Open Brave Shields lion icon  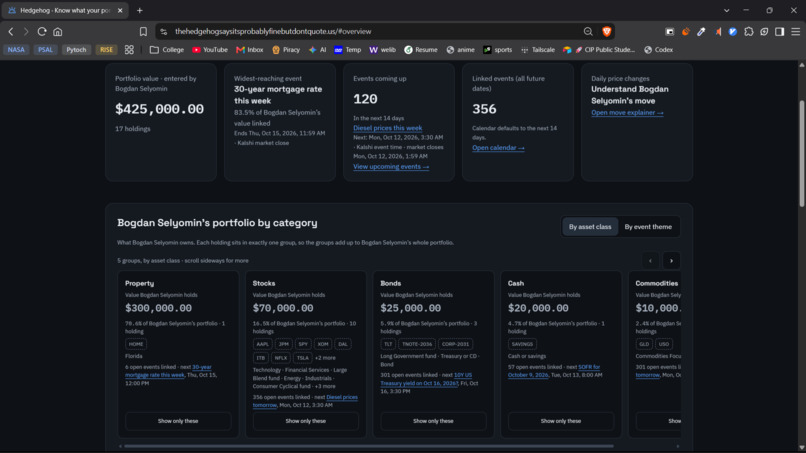pos(607,31)
